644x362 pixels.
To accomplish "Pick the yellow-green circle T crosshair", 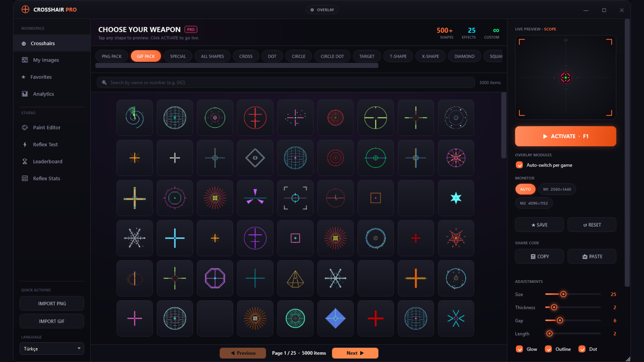I will (375, 118).
